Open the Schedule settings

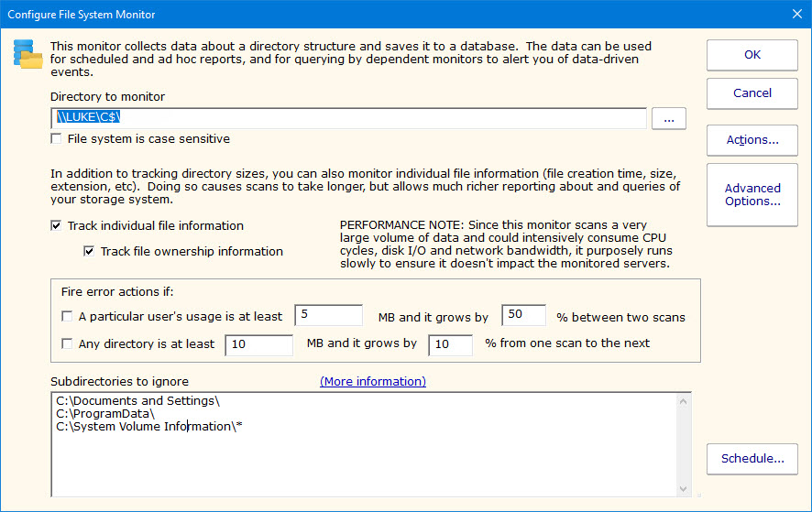pyautogui.click(x=752, y=459)
